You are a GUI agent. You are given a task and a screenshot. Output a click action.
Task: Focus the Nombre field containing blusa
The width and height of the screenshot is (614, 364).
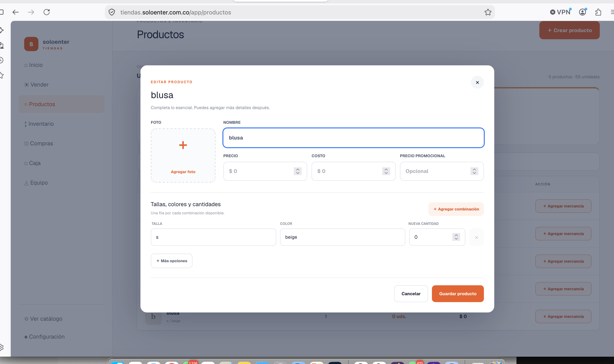(x=353, y=138)
